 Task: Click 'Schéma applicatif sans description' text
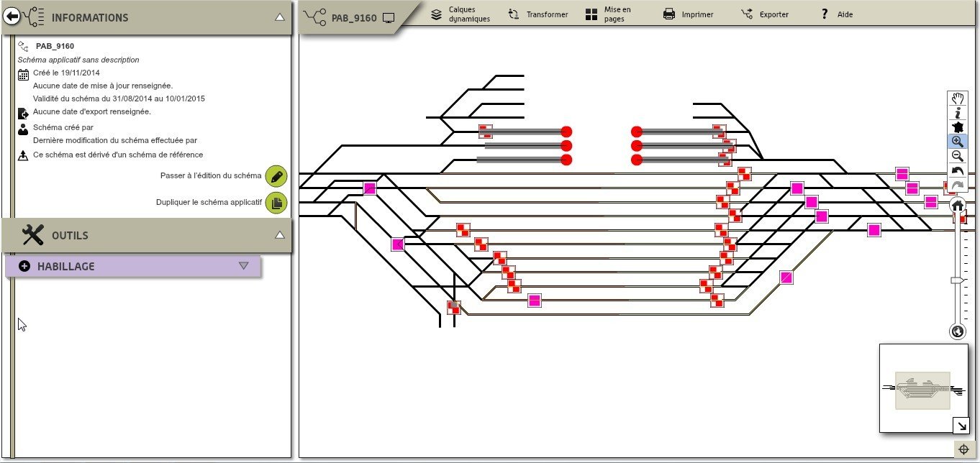click(x=78, y=60)
